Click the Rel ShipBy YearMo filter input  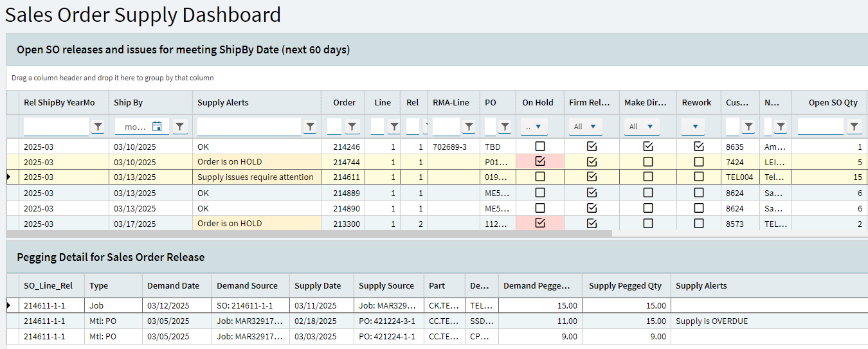(x=56, y=127)
